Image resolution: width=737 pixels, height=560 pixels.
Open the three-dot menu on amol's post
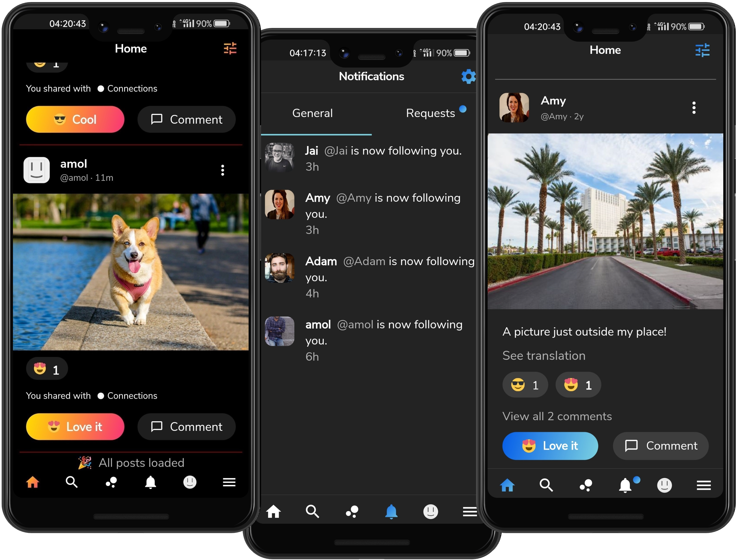(223, 170)
